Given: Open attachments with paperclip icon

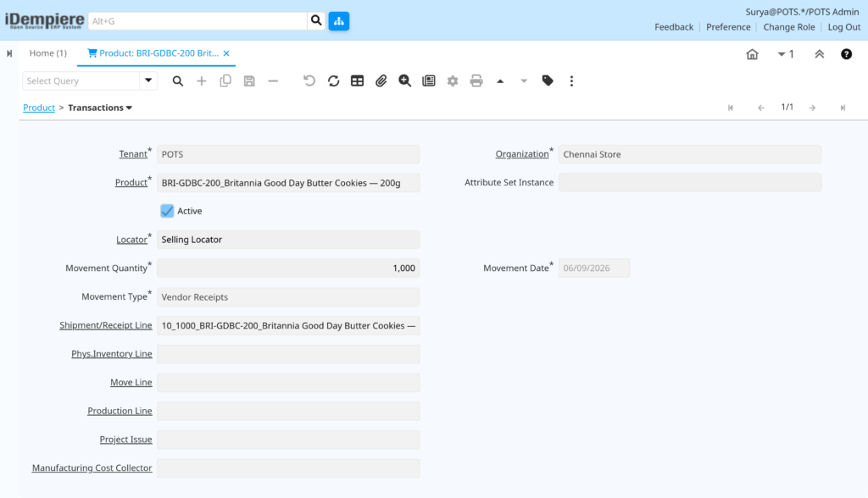Looking at the screenshot, I should 381,80.
